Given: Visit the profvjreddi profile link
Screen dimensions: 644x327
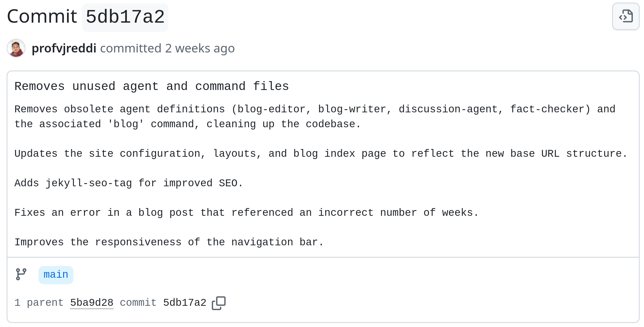Looking at the screenshot, I should (64, 48).
